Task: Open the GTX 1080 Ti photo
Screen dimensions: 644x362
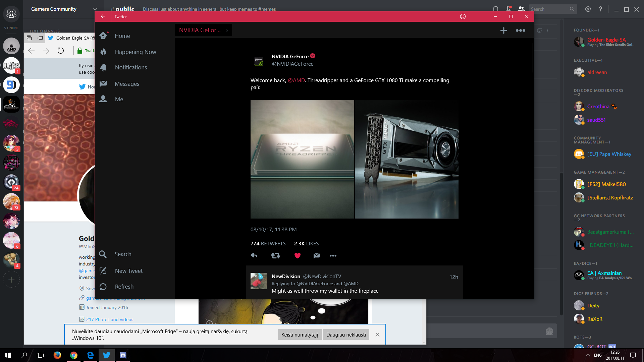Action: pyautogui.click(x=407, y=159)
